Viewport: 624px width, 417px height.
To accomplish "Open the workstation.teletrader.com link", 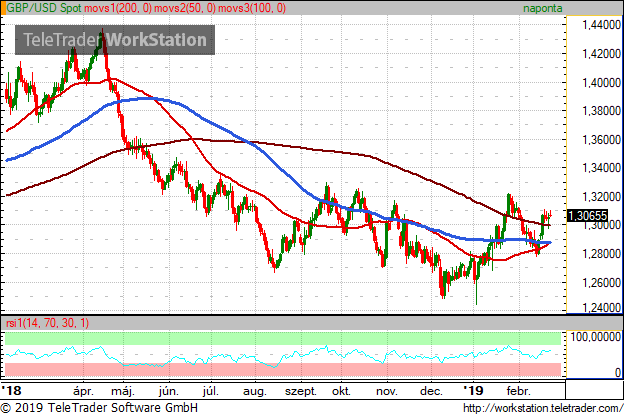I will [543, 408].
